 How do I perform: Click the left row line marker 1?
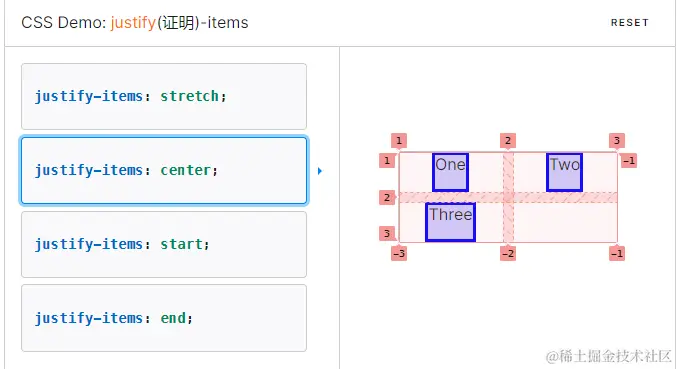pyautogui.click(x=387, y=161)
